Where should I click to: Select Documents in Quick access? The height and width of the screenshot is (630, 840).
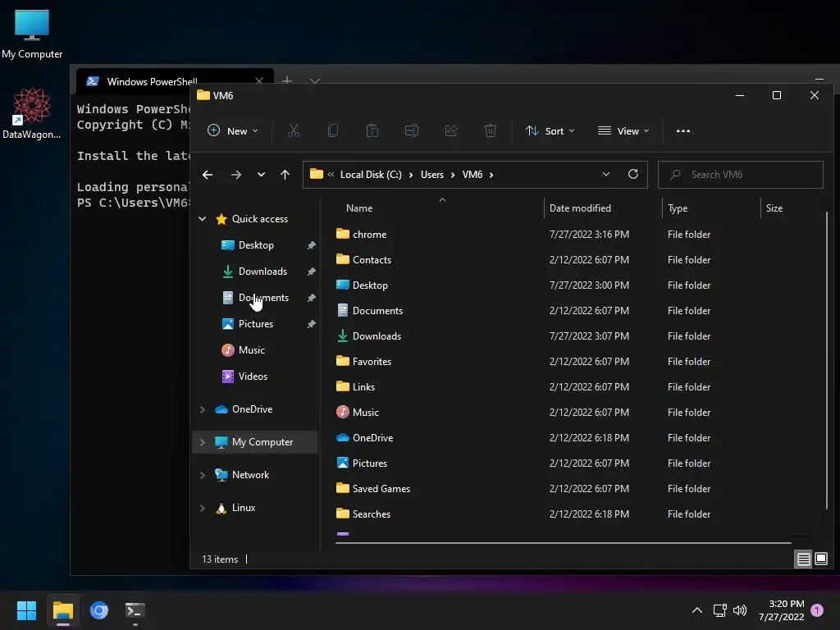tap(263, 298)
